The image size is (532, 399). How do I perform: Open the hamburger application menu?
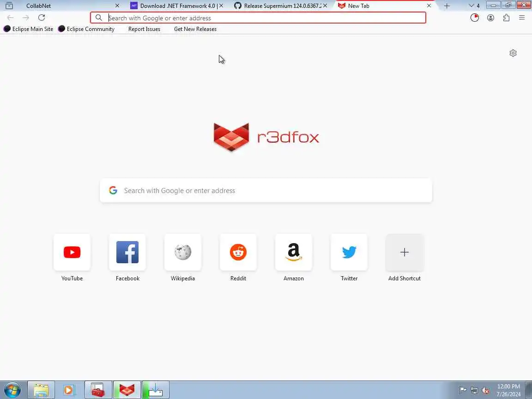pyautogui.click(x=522, y=18)
